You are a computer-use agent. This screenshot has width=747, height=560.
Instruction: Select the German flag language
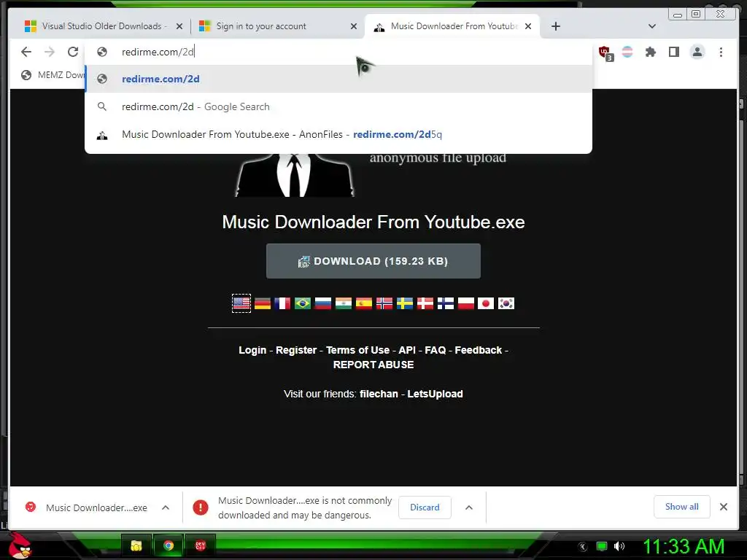[262, 303]
